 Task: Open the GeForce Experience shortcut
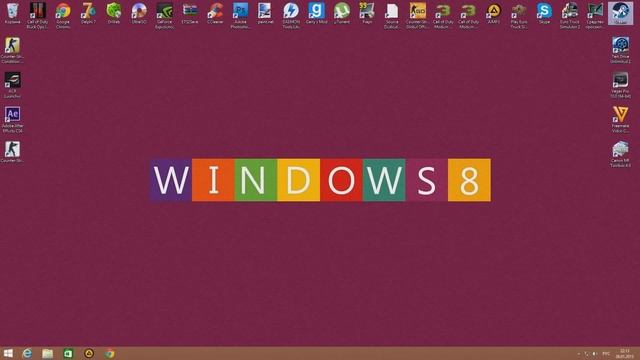(164, 16)
